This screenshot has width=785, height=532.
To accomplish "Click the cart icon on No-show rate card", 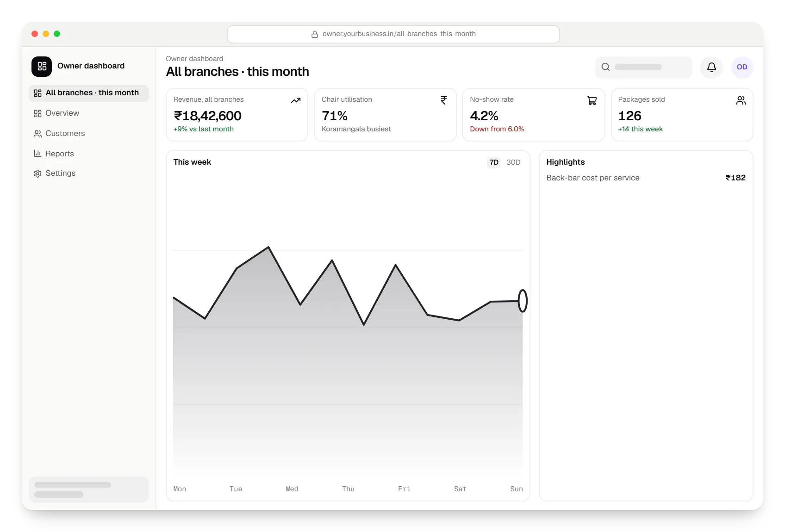I will [592, 100].
